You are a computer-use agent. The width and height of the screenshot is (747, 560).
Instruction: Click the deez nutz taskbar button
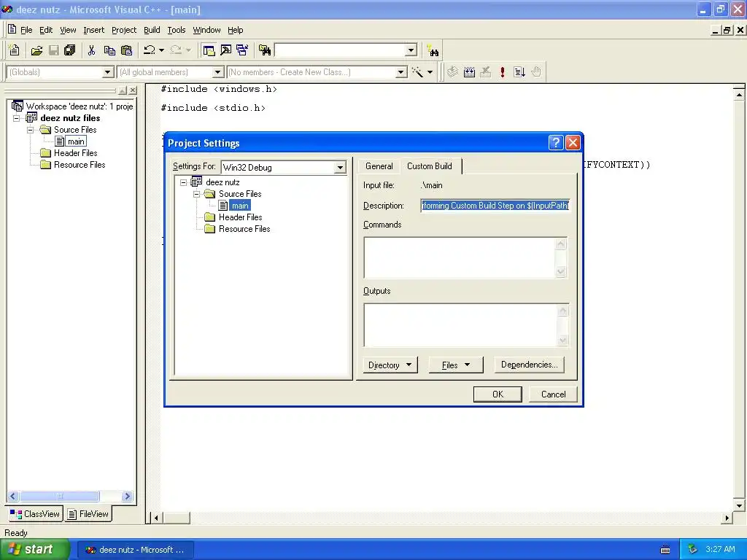[135, 550]
